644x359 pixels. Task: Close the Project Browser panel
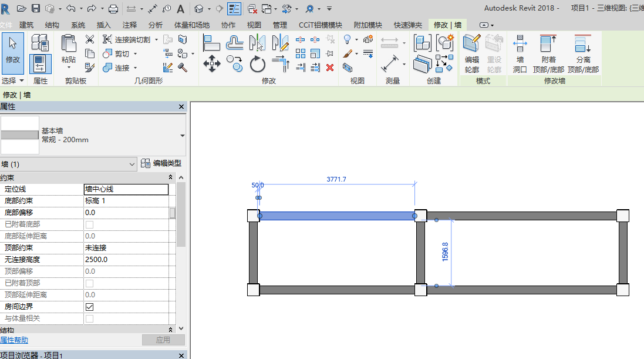click(x=181, y=355)
